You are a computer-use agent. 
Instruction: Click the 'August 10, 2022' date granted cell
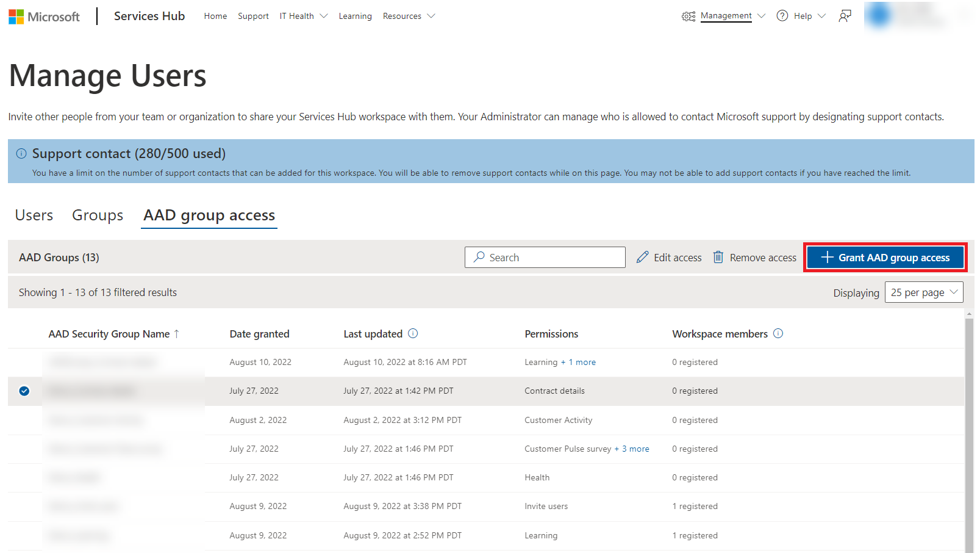(x=260, y=362)
